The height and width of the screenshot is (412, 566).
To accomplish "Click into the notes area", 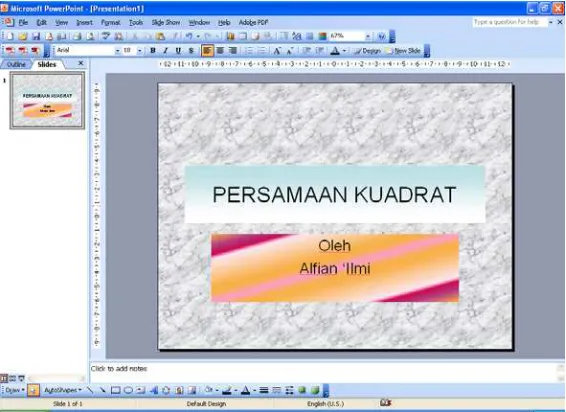I will 322,372.
